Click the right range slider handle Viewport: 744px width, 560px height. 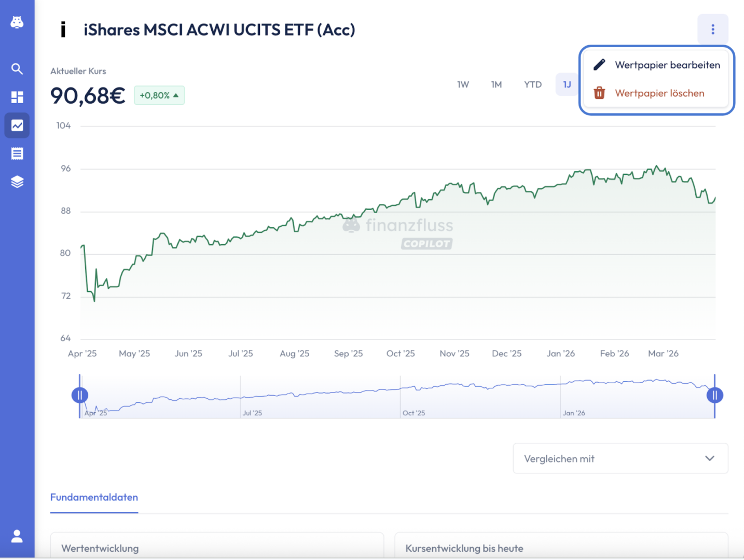714,396
